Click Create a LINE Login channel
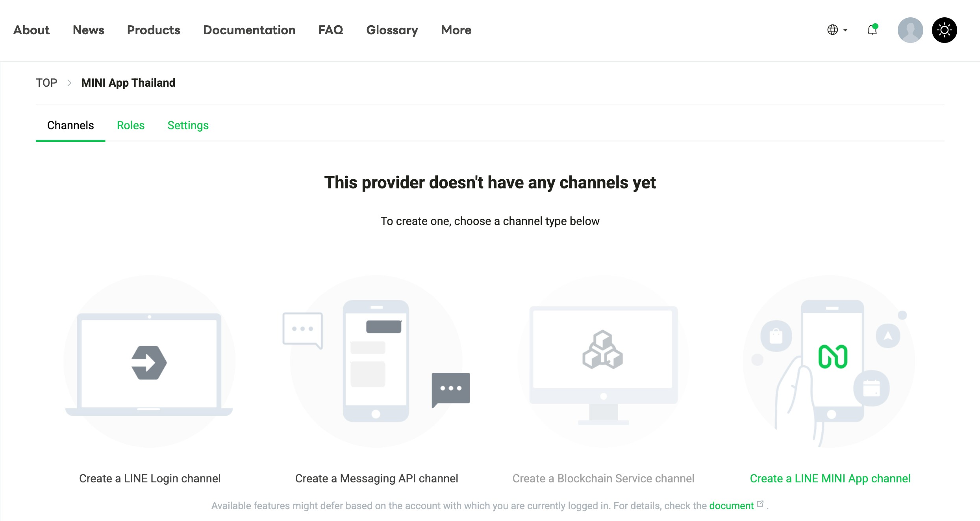Screen dimensions: 980x521 point(150,478)
